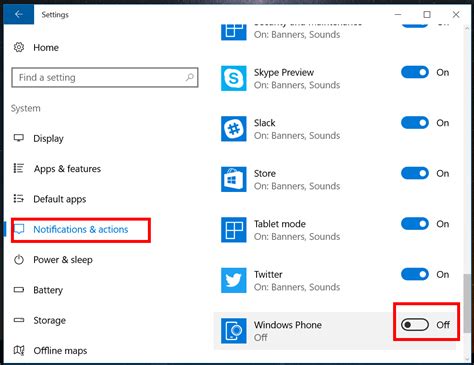The image size is (474, 365).
Task: Click the Tablet mode app icon
Action: (234, 230)
